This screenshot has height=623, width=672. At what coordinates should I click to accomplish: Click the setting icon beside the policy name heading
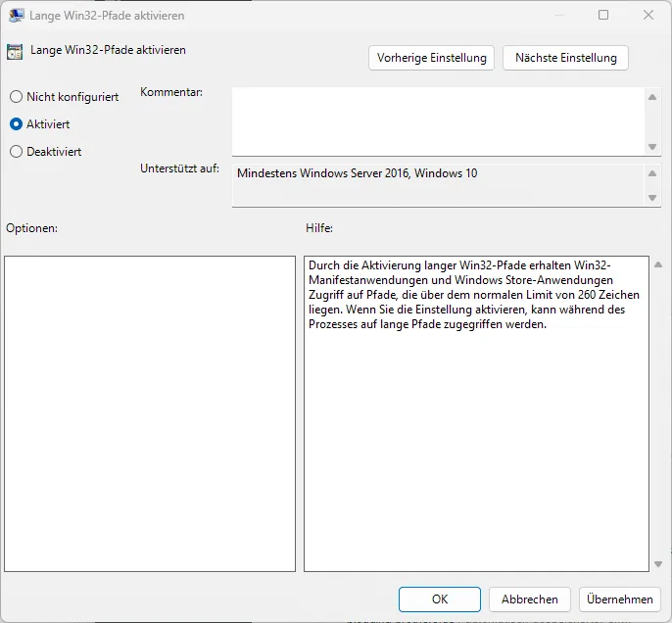(x=15, y=52)
